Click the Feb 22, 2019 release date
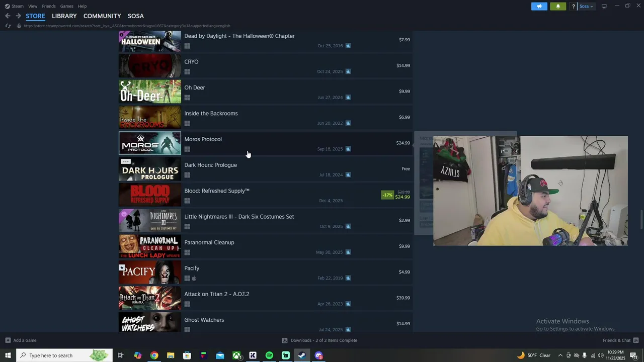The height and width of the screenshot is (362, 644). [x=330, y=278]
